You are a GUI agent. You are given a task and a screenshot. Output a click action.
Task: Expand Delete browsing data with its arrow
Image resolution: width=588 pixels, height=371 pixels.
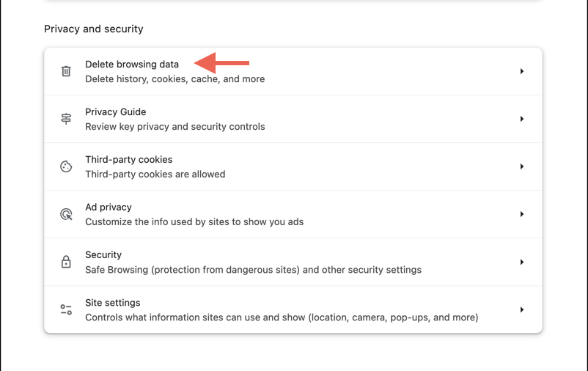coord(521,71)
